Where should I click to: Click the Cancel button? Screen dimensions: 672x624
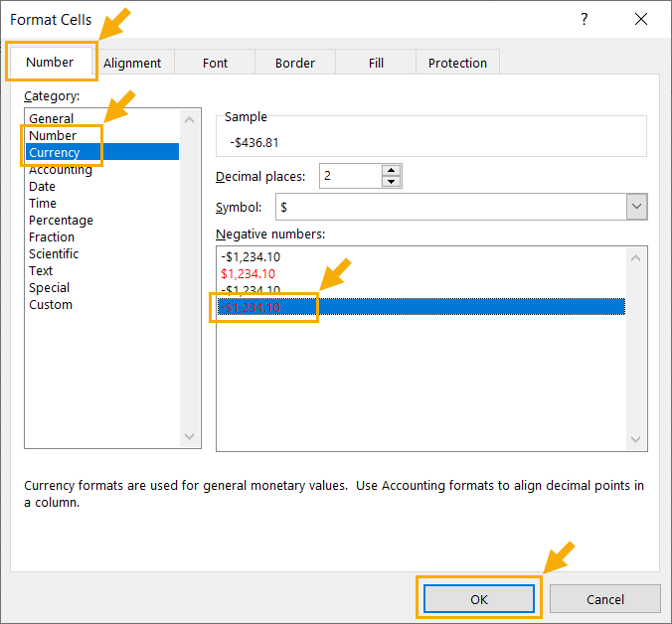coord(604,599)
